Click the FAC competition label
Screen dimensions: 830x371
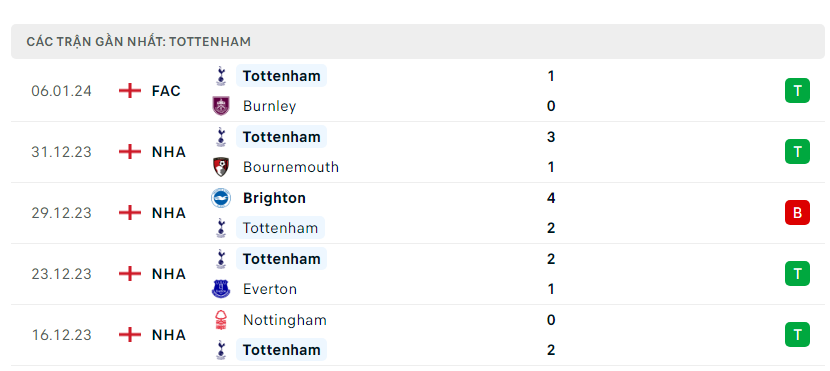click(166, 91)
